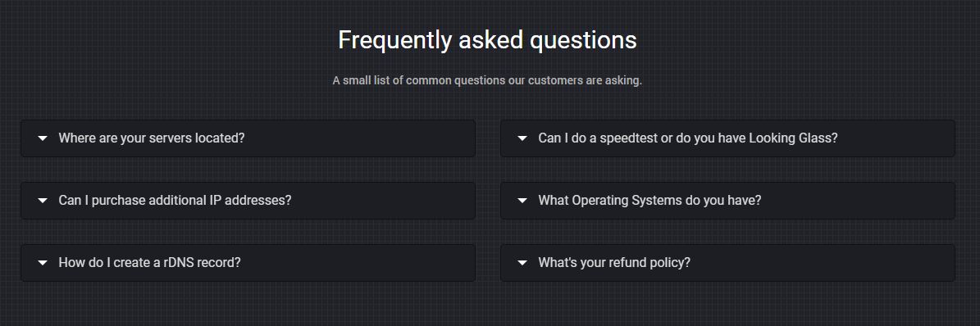Click the refund policy accordion panel
Viewport: 980px width, 326px height.
727,262
